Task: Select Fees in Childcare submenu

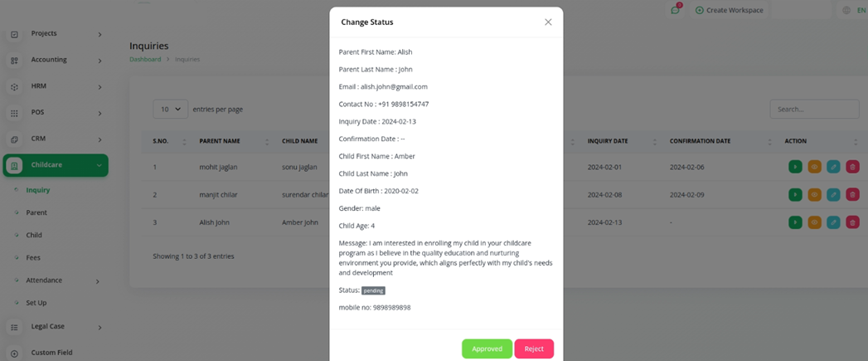Action: 33,258
